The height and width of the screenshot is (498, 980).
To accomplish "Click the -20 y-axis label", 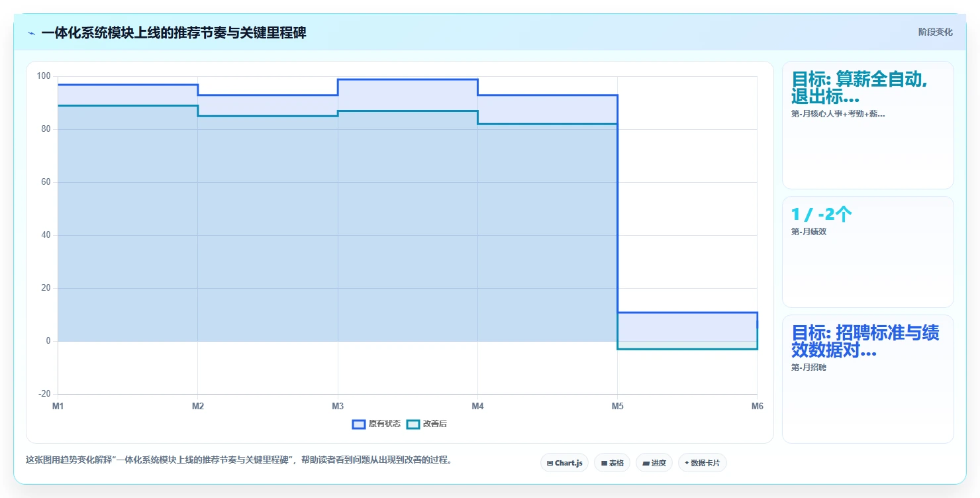I will [44, 394].
